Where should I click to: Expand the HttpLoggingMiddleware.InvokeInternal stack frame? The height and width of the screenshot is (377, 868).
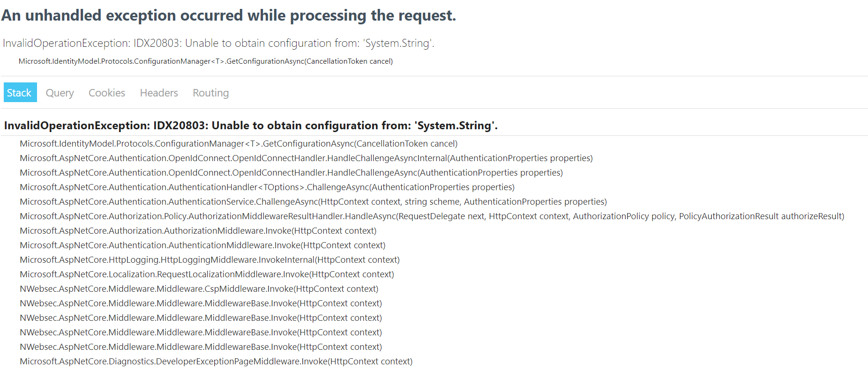209,259
